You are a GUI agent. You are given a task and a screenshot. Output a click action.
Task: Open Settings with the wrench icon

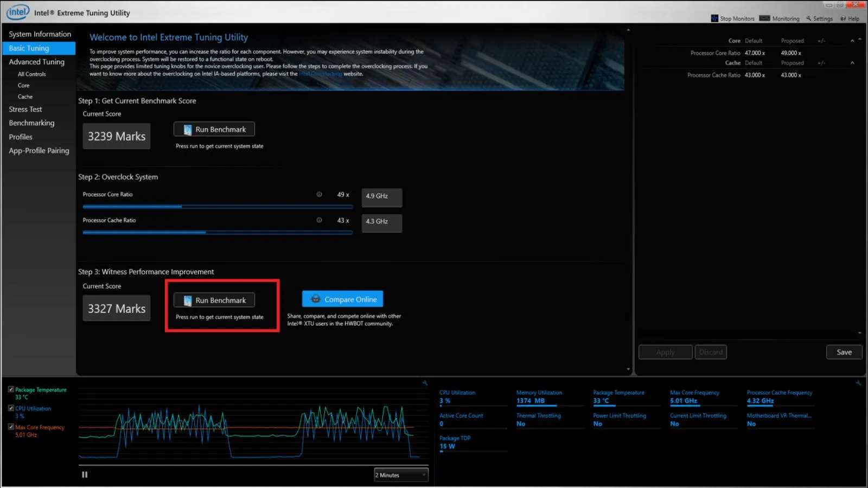tap(819, 18)
